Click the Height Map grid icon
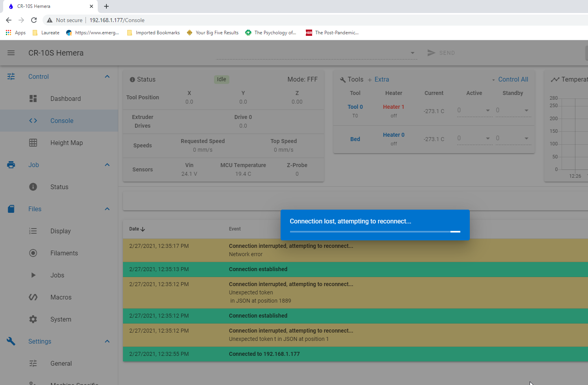 [33, 143]
